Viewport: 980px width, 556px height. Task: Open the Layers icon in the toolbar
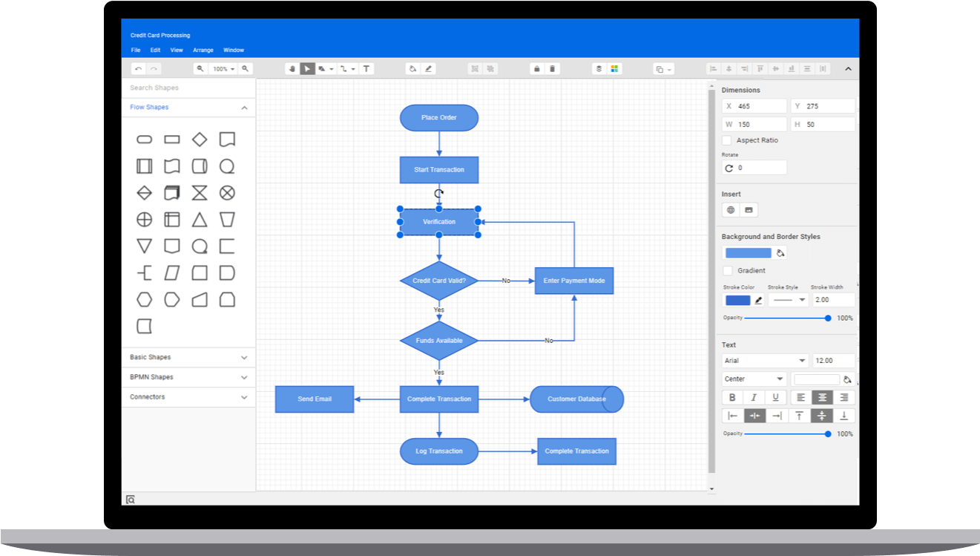click(x=599, y=68)
